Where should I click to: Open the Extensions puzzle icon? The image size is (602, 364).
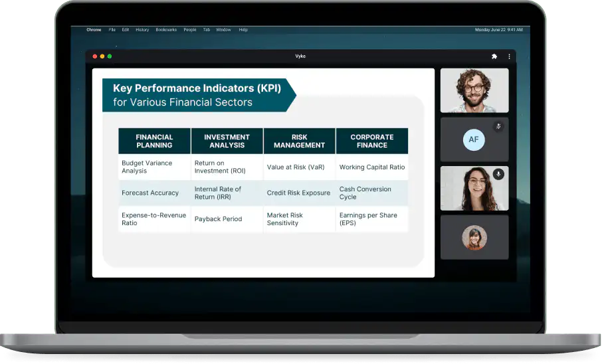494,56
